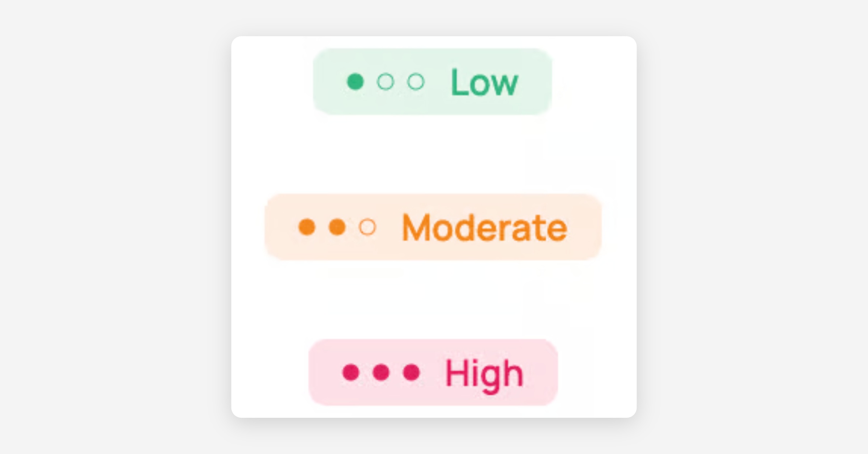Click the second filled orange dot
The width and height of the screenshot is (868, 454).
(337, 227)
